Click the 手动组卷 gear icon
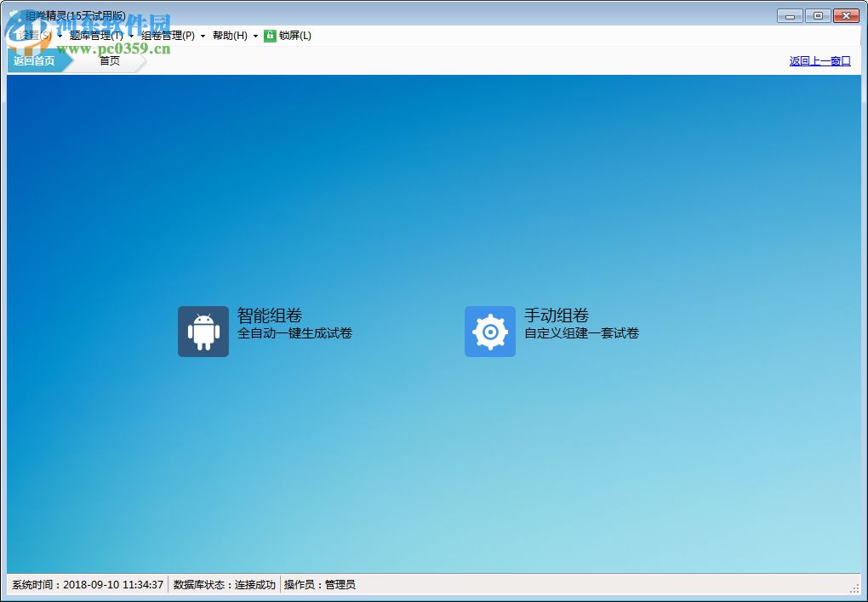The height and width of the screenshot is (602, 868). [490, 331]
